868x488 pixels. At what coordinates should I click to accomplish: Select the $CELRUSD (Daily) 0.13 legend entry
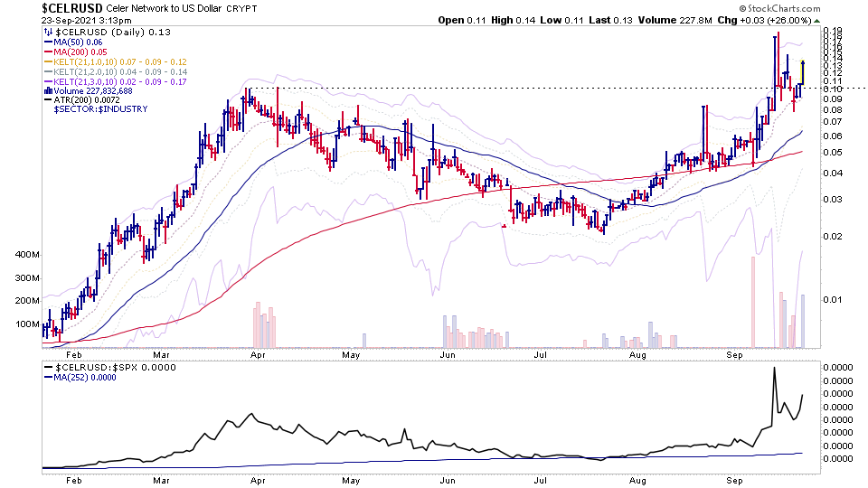click(x=113, y=33)
